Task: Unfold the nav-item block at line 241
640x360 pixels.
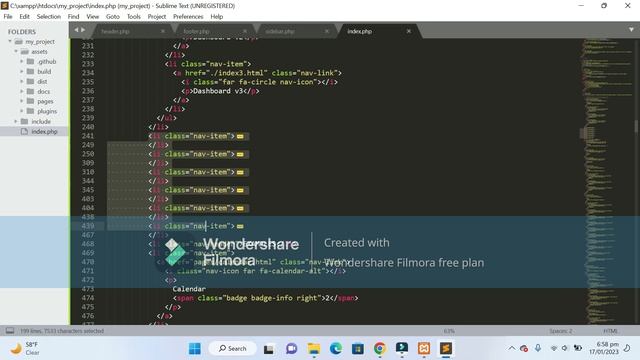Action: pos(240,136)
